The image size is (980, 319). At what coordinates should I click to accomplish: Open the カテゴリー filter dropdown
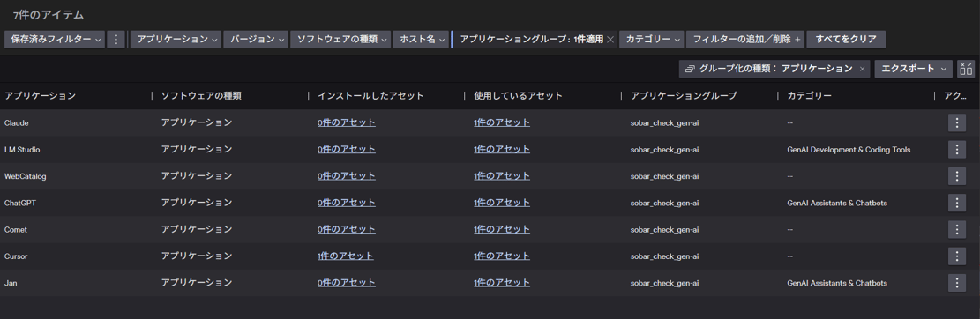(652, 39)
